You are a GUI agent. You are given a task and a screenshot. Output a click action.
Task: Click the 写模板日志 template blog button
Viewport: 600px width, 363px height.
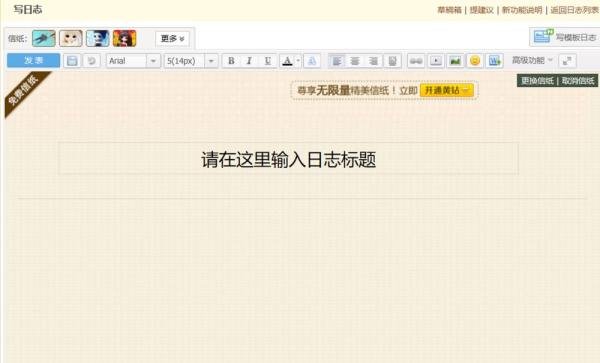(565, 37)
